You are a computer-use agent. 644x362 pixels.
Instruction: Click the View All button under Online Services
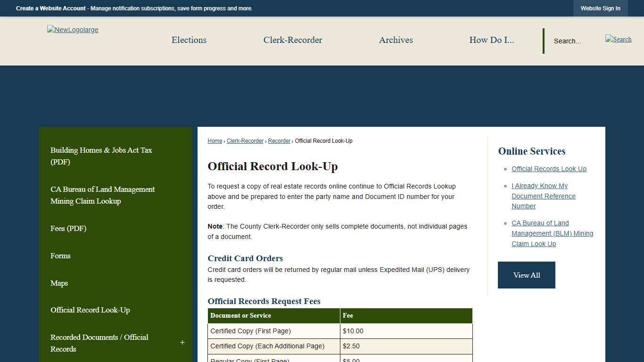tap(526, 275)
